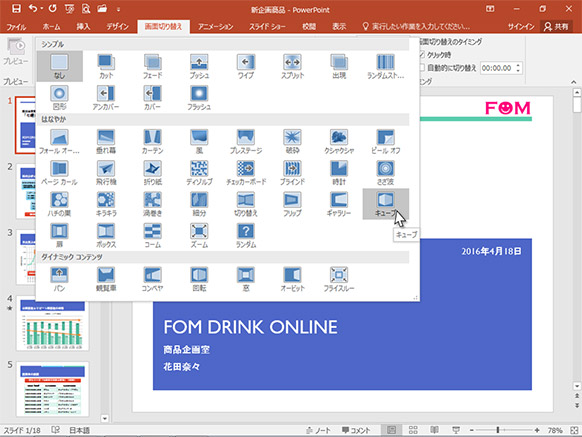Switch to the 挿入 tab

83,26
